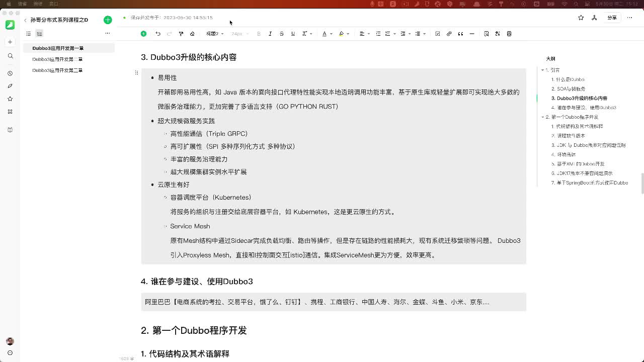Open the third Dubbo3应用开发 document in sidebar

57,70
